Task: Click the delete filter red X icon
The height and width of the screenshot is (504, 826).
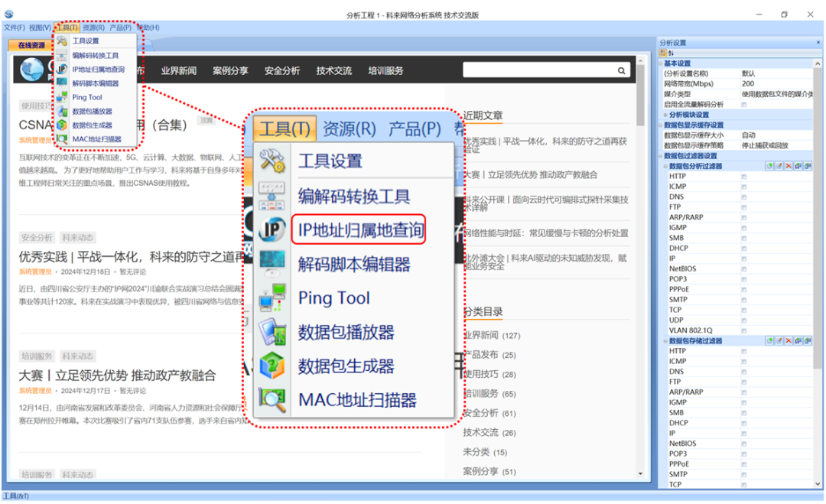Action: click(x=789, y=165)
